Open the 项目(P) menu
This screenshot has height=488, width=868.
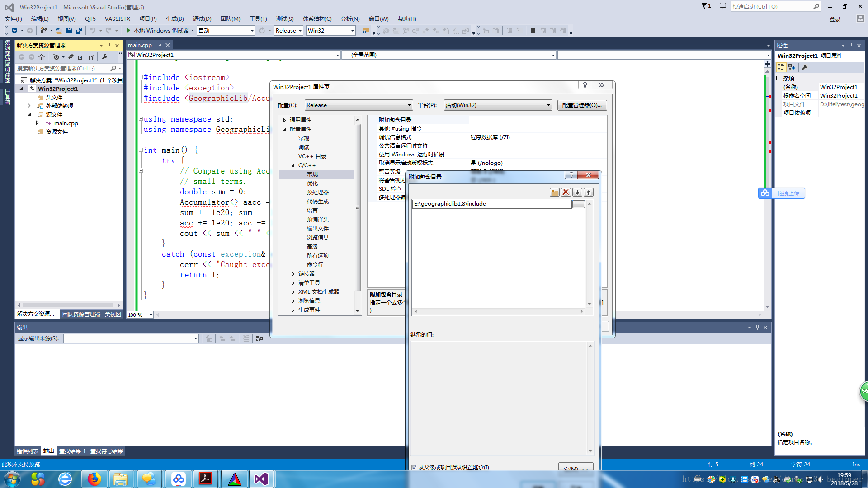point(147,19)
